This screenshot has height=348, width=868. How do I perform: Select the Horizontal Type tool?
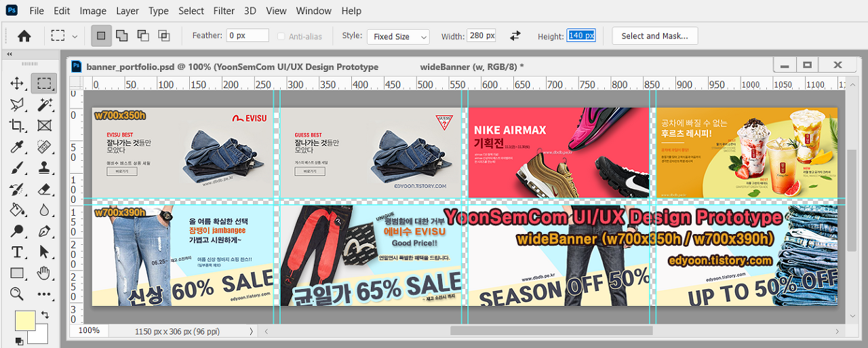(17, 252)
